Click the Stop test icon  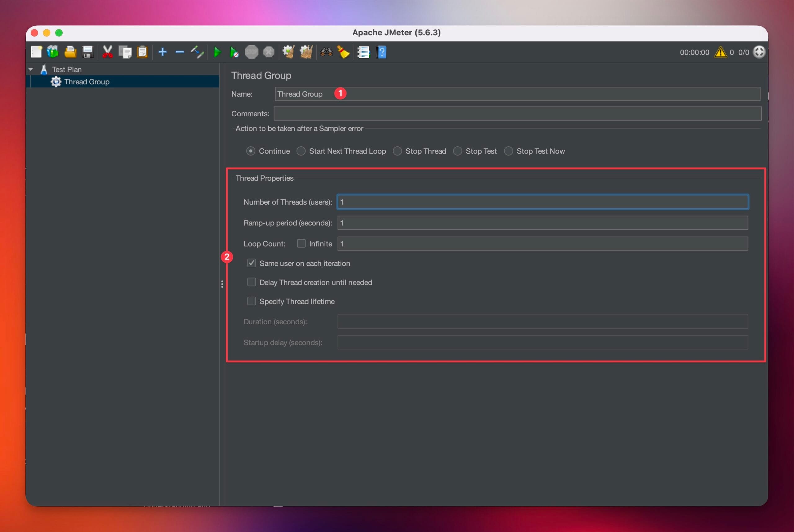tap(252, 52)
